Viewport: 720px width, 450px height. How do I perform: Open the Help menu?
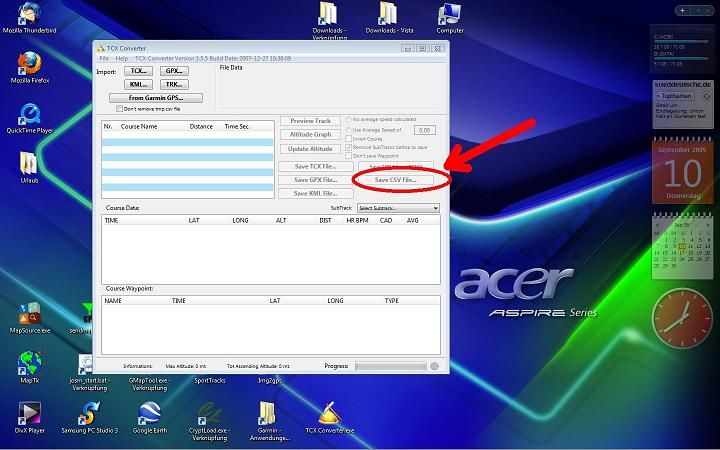[x=121, y=58]
